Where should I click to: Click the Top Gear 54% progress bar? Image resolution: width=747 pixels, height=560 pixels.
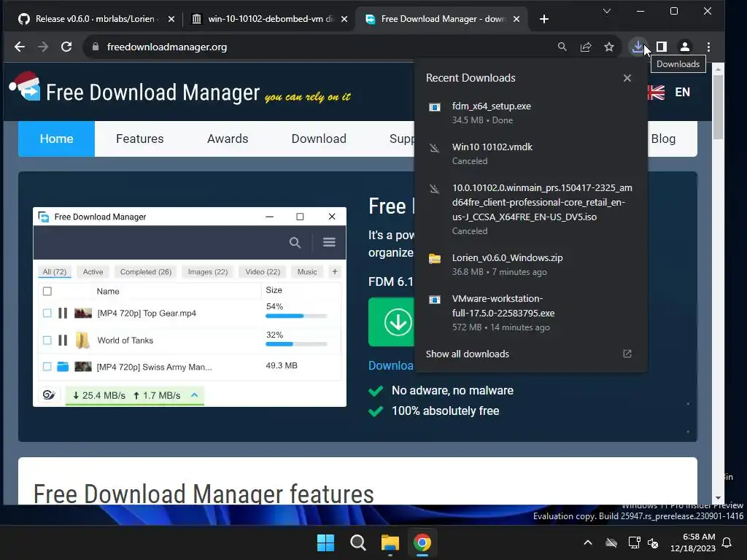click(x=296, y=316)
